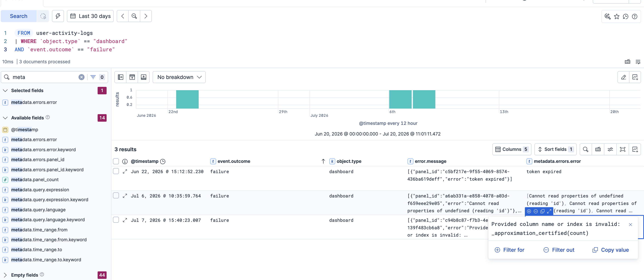Select metadata.time_range.to.keyword field
The image size is (644, 280).
[x=46, y=260]
